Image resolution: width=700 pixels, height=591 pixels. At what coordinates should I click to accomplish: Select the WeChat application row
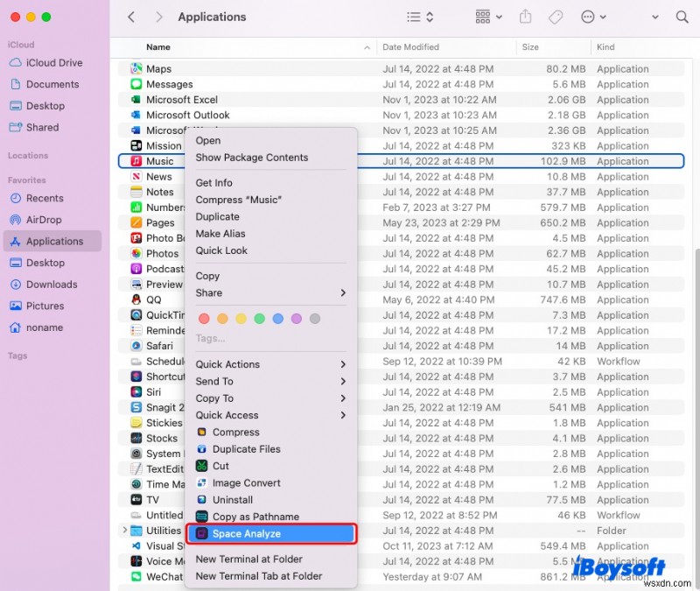401,577
